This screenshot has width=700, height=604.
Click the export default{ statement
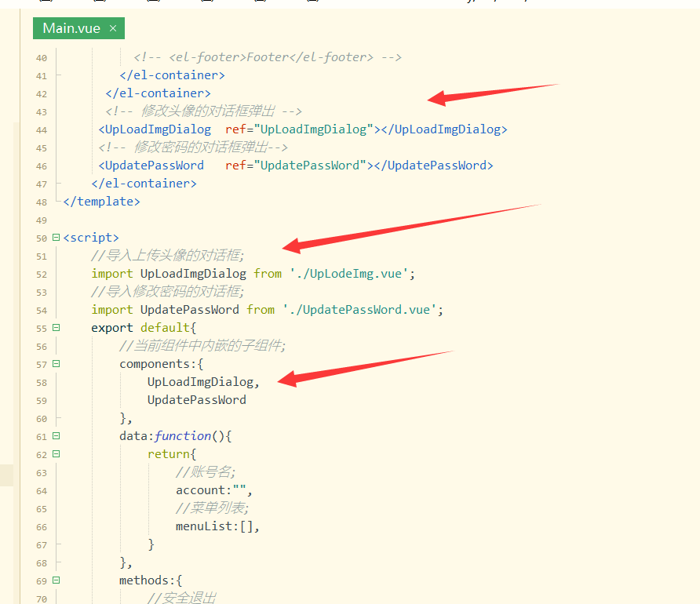tap(144, 328)
